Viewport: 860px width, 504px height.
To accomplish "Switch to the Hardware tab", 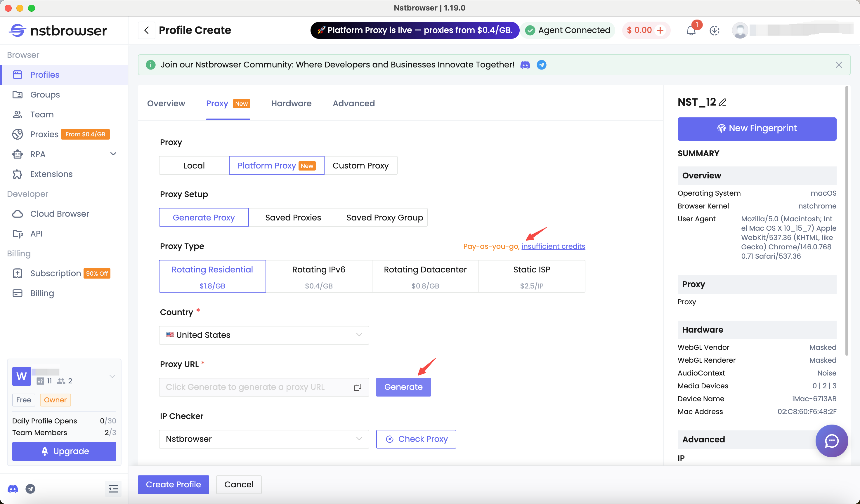I will point(291,103).
